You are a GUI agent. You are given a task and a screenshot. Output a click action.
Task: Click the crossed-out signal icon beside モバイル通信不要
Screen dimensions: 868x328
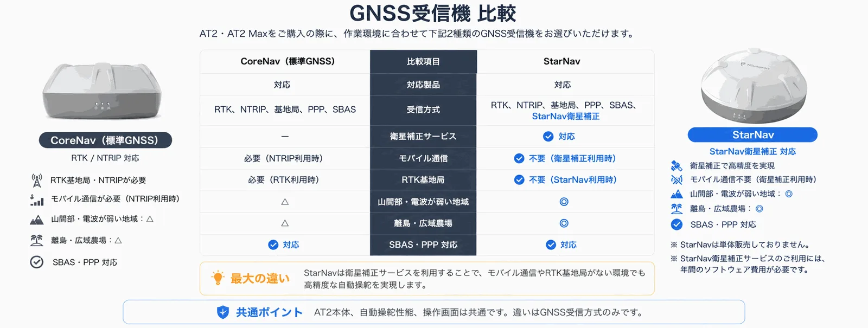676,179
